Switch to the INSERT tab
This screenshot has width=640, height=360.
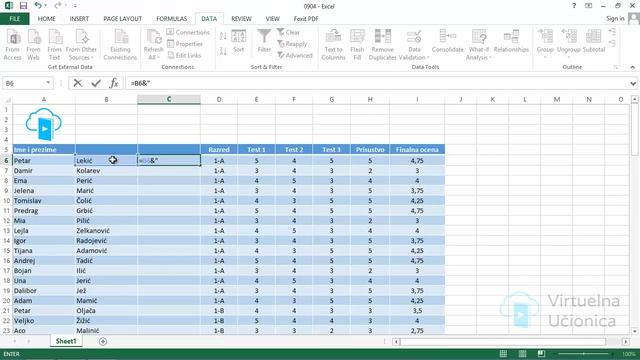click(x=79, y=19)
